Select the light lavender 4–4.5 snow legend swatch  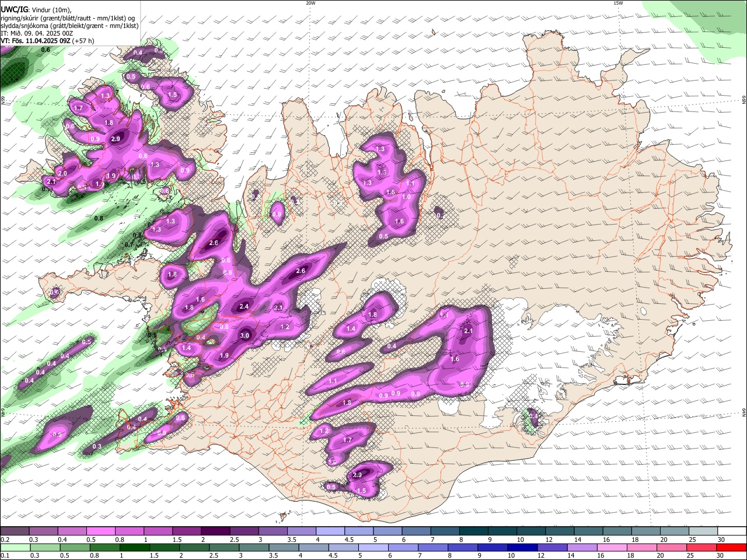point(330,531)
